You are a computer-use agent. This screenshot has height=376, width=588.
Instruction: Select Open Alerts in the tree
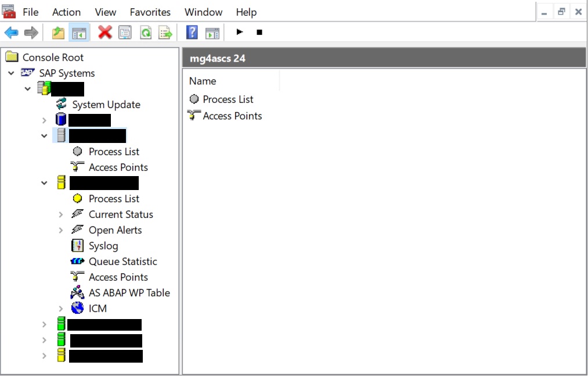pyautogui.click(x=115, y=230)
